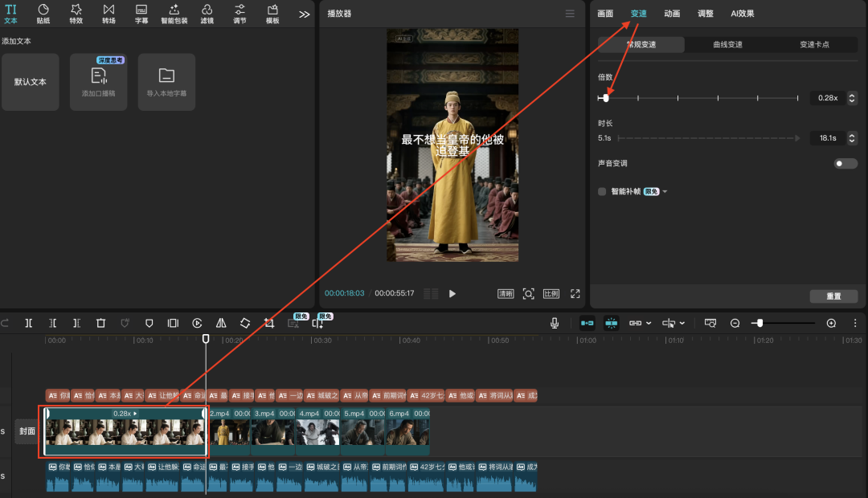Expand the 智能补帧 options arrow
Screen dimensions: 868x498
point(665,192)
